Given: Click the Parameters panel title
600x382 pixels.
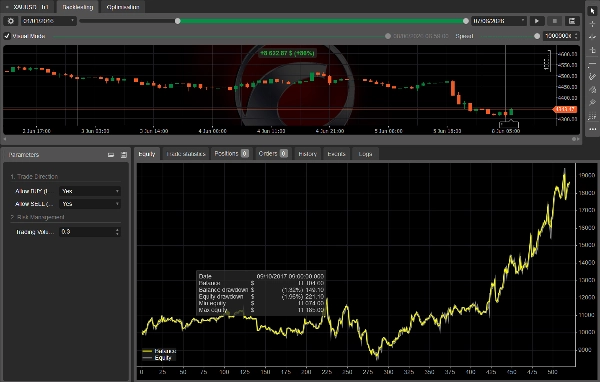Looking at the screenshot, I should [24, 155].
